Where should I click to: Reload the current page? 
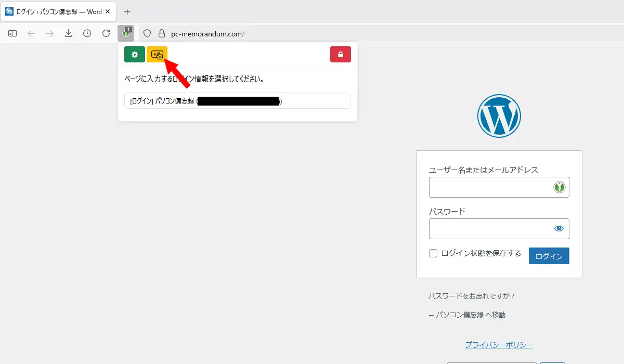click(106, 33)
